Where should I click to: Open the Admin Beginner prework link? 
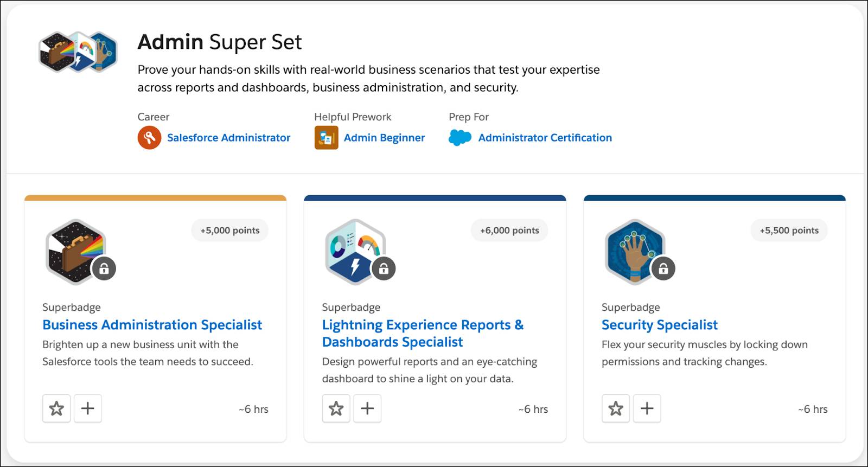point(384,138)
